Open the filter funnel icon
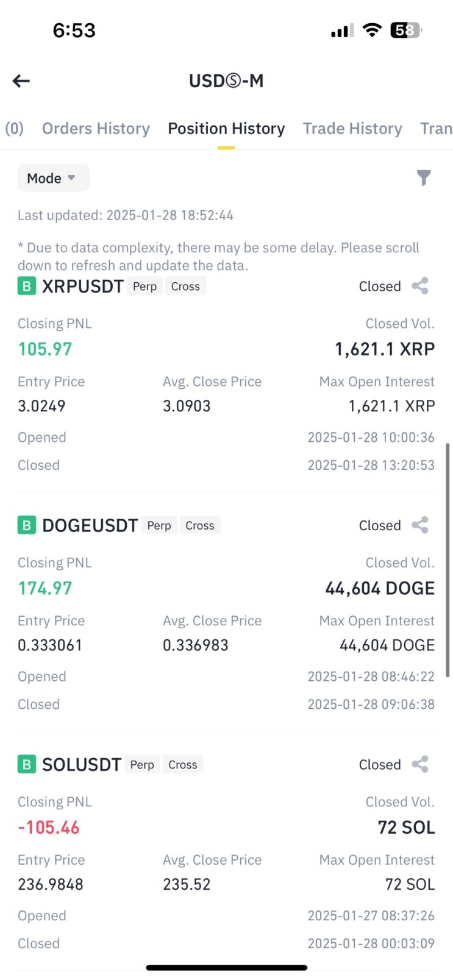 click(x=424, y=178)
